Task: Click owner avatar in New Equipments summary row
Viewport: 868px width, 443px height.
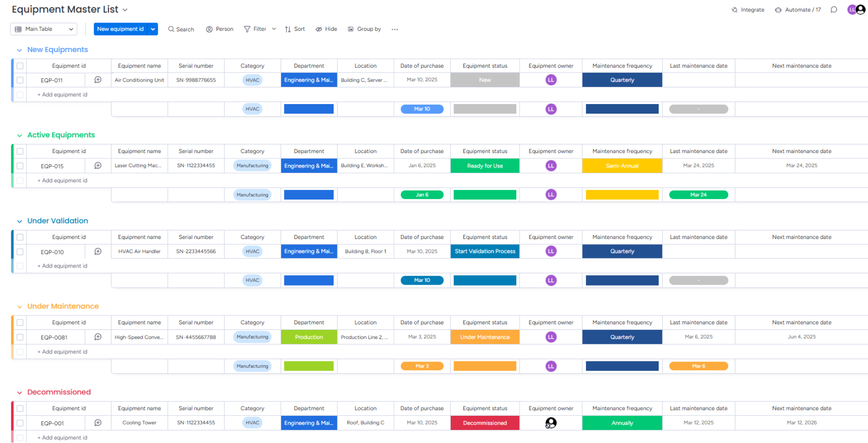Action: (x=551, y=109)
